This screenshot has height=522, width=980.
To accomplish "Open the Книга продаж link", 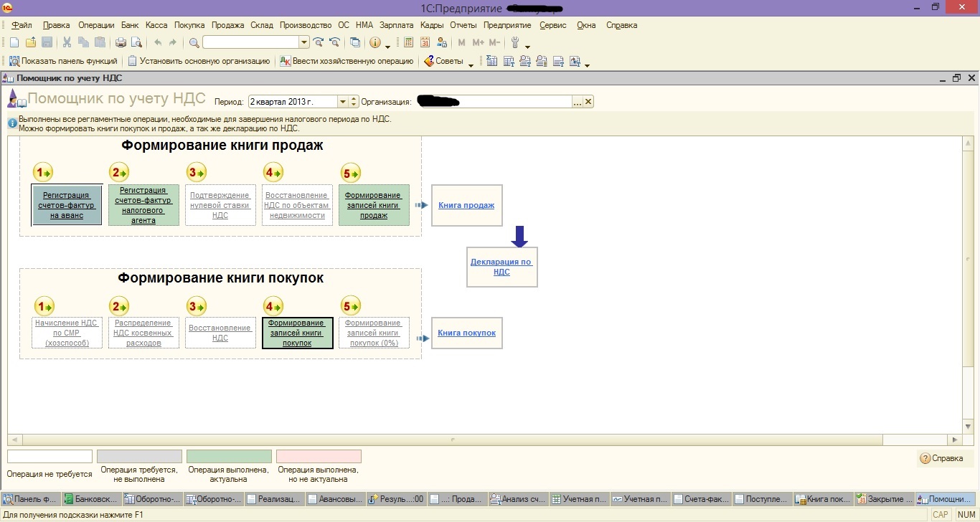I will pos(466,205).
